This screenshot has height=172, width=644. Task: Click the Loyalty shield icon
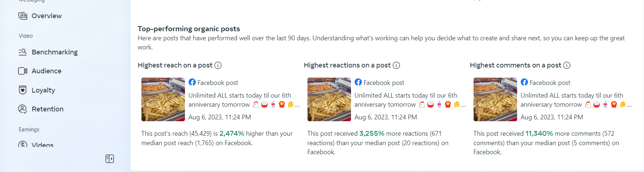[x=22, y=90]
